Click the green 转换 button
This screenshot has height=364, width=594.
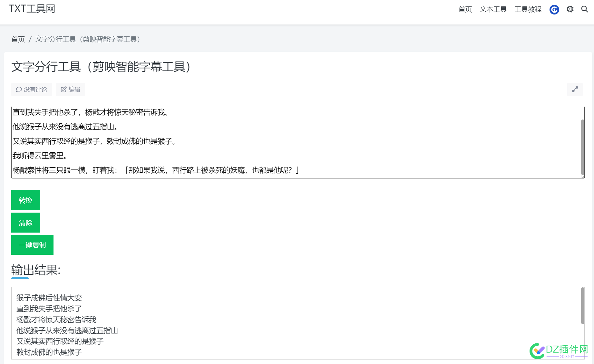point(25,200)
